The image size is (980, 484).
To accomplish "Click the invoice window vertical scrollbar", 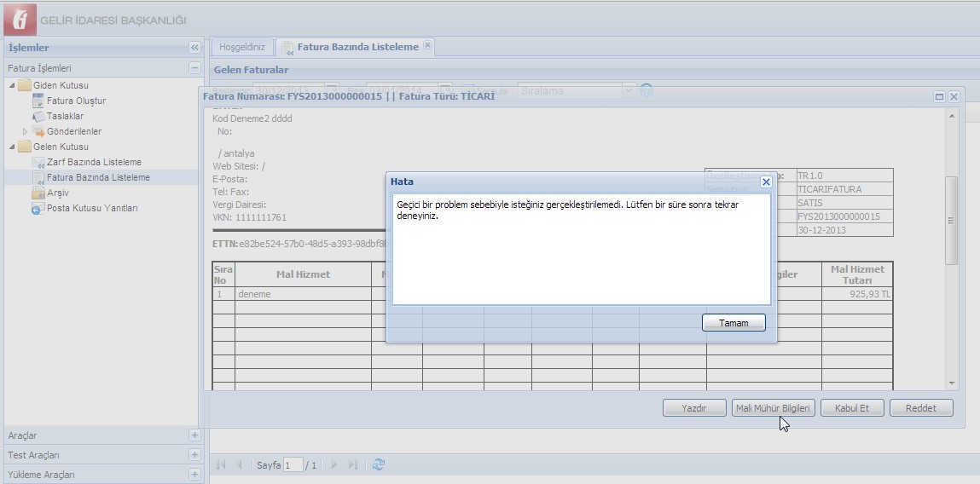I will tap(952, 220).
